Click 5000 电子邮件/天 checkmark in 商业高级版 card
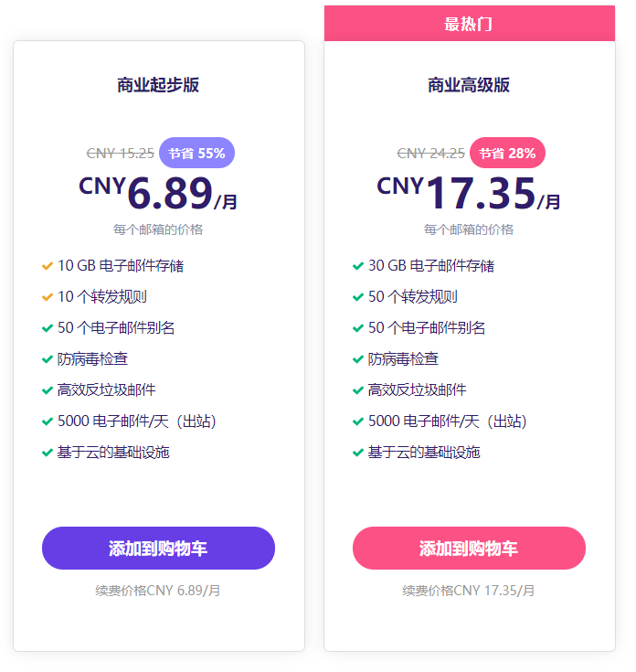 pos(358,421)
